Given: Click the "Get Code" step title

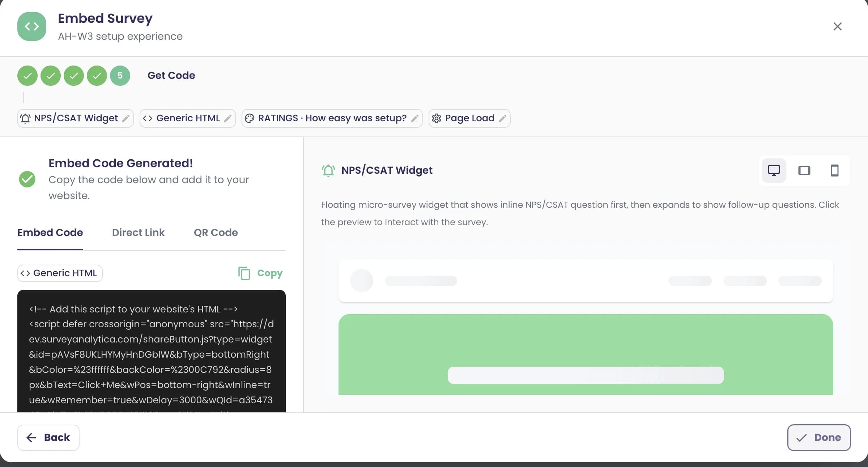Looking at the screenshot, I should (171, 76).
